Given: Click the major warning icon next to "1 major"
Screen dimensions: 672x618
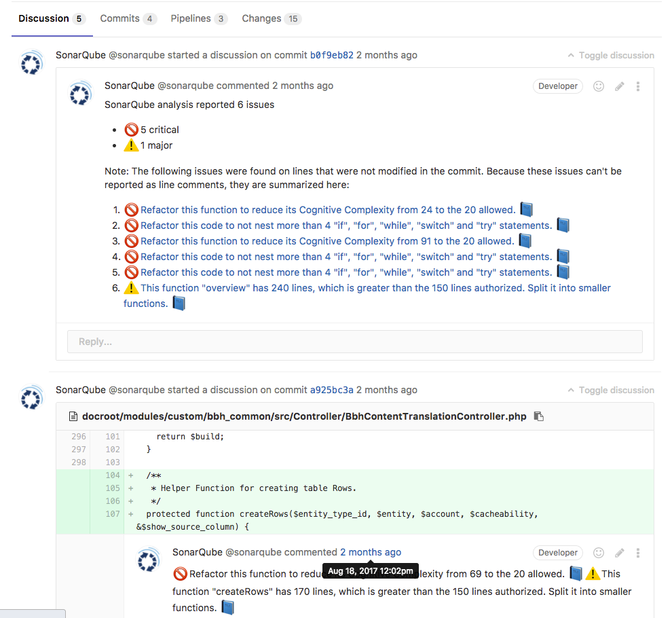Looking at the screenshot, I should click(131, 145).
